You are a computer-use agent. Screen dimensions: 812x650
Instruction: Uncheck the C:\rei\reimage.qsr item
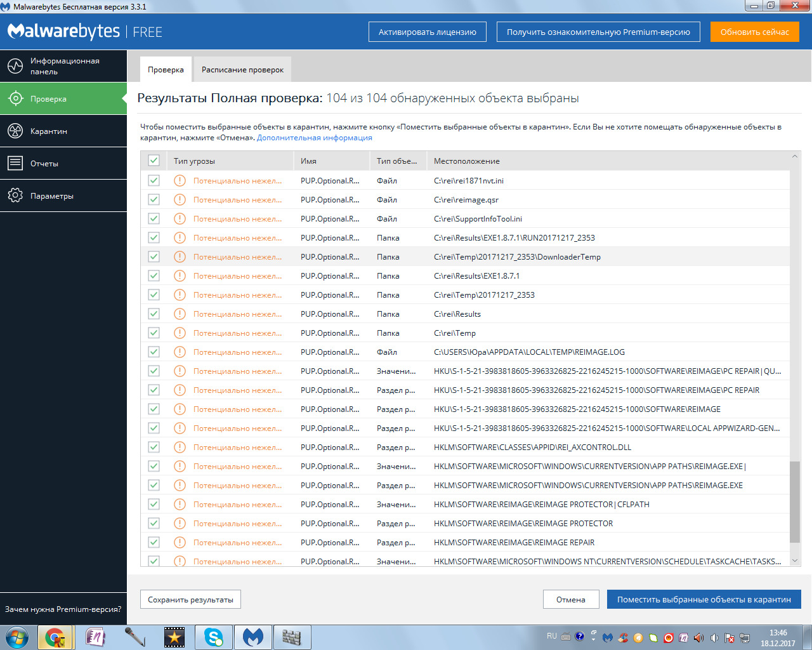154,199
